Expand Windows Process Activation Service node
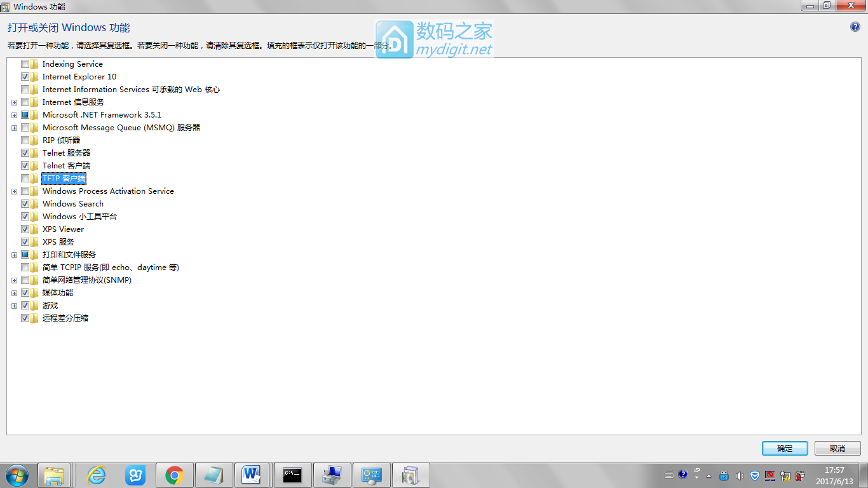This screenshot has height=488, width=868. pyautogui.click(x=14, y=191)
